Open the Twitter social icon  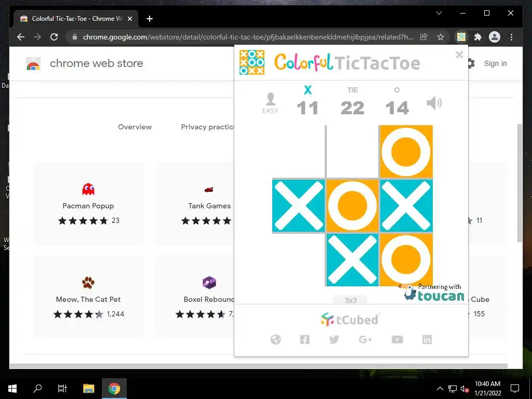(334, 339)
